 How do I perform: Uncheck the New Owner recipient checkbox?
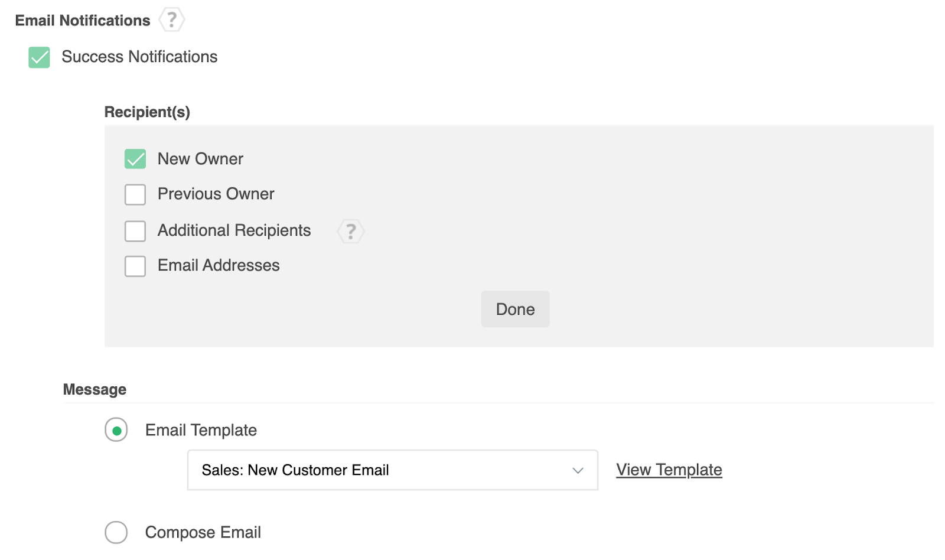(135, 159)
